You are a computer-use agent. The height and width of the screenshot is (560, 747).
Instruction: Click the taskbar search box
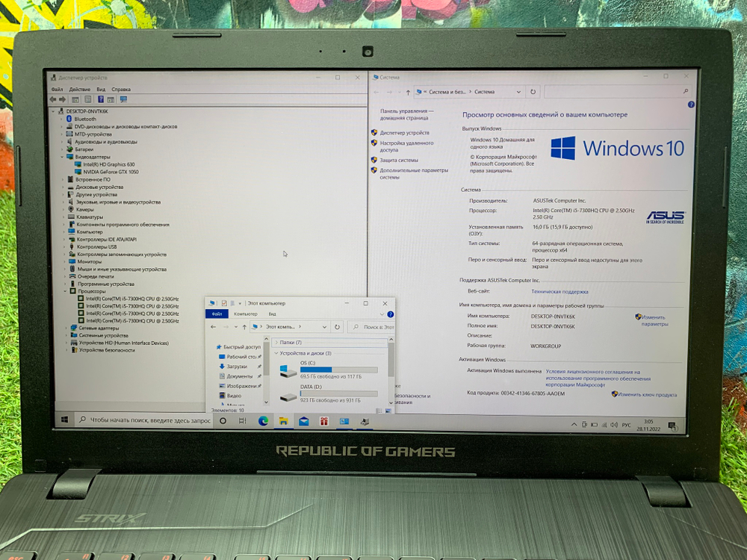click(x=144, y=420)
